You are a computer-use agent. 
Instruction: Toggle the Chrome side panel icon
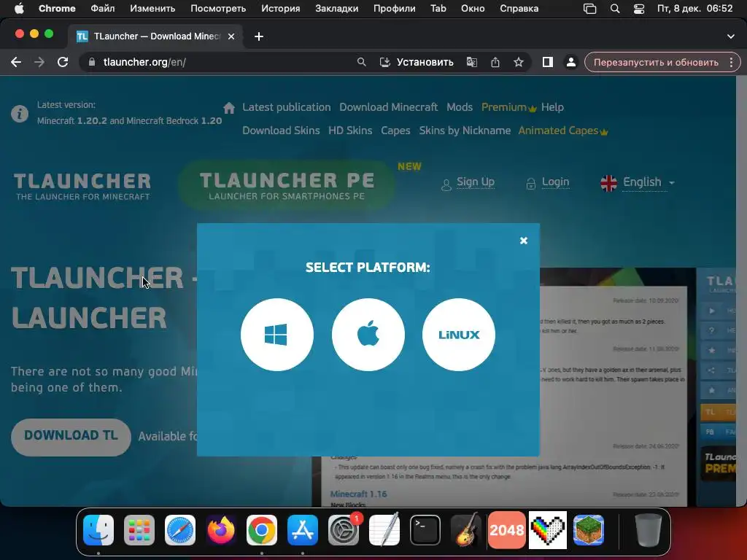coord(547,62)
